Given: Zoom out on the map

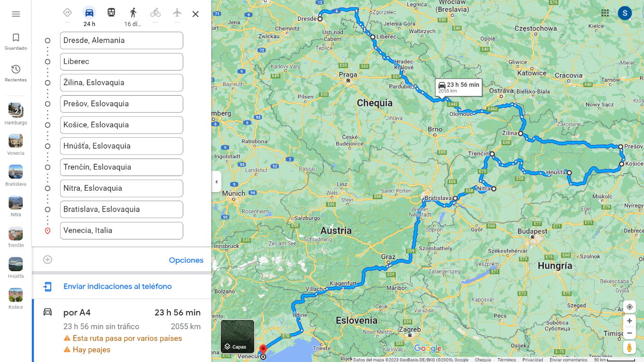Looking at the screenshot, I should (629, 333).
